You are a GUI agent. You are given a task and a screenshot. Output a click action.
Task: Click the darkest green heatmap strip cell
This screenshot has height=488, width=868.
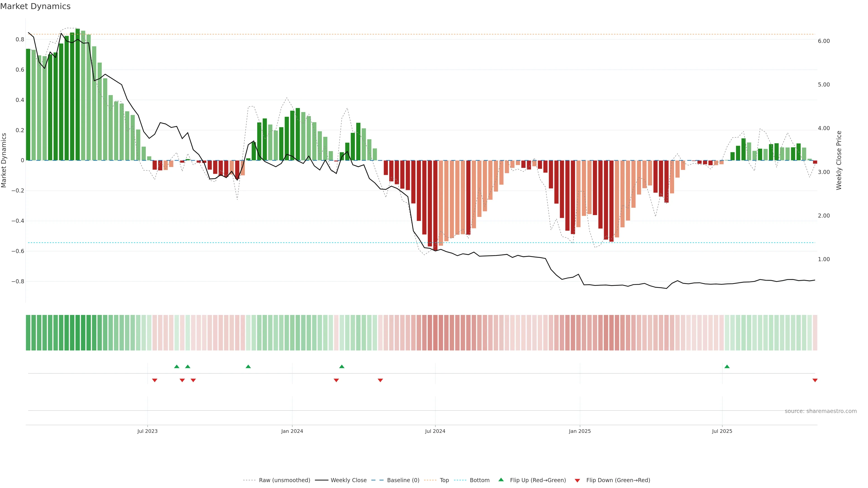click(78, 333)
